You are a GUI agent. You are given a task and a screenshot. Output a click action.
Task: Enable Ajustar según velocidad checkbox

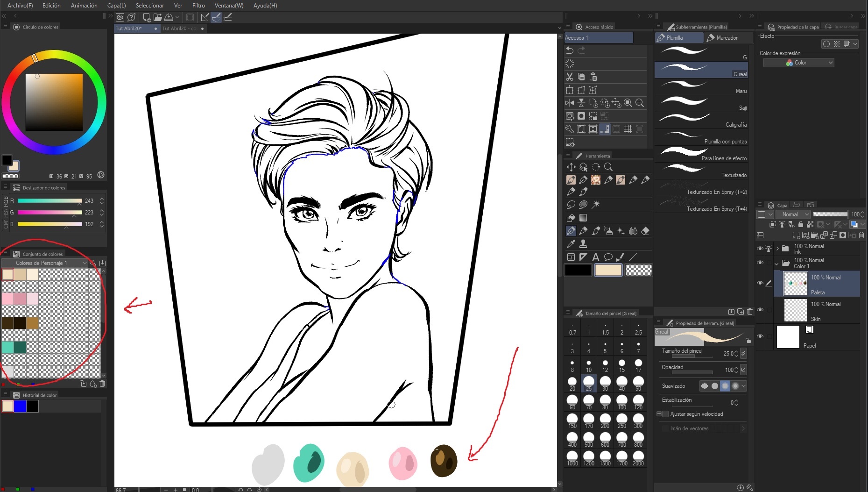(665, 414)
